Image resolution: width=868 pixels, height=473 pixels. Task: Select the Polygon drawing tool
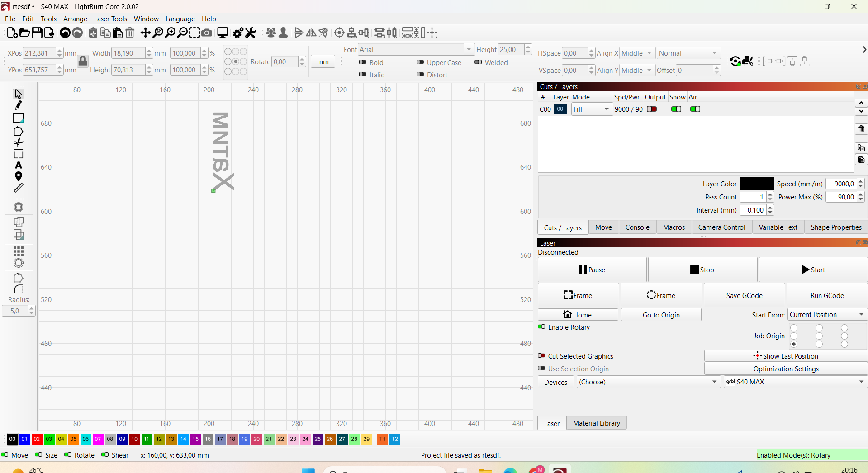[19, 131]
